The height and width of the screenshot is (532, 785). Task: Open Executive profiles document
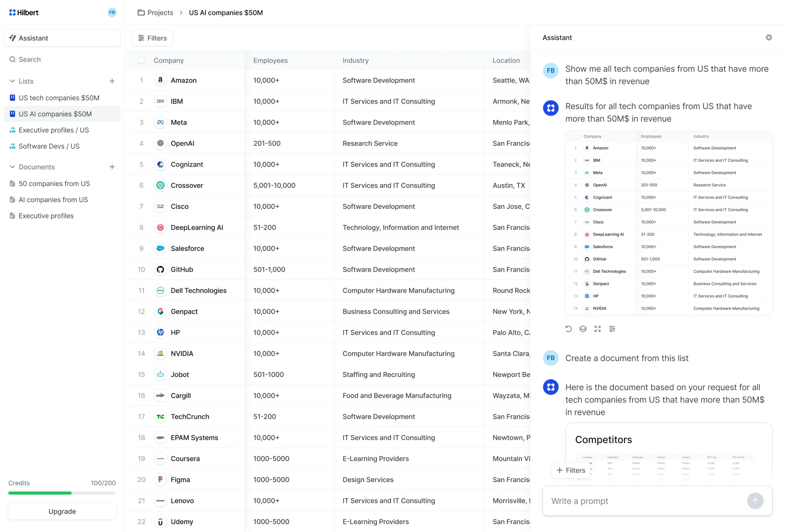coord(62,216)
